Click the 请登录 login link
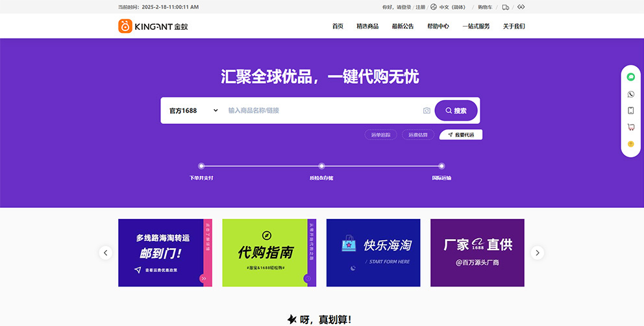Screen dimensions: 644x326 pyautogui.click(x=404, y=7)
